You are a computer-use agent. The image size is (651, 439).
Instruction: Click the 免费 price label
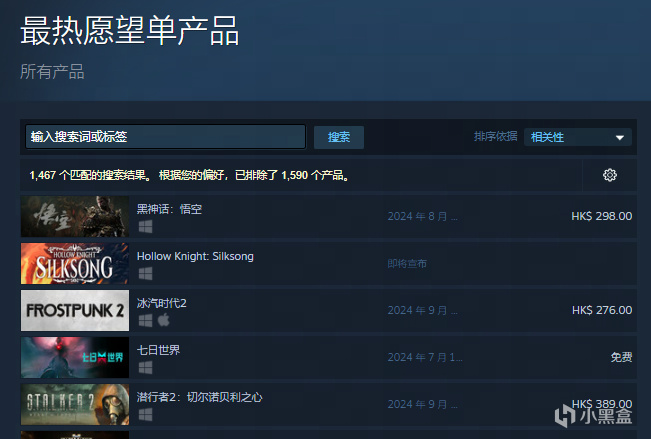coord(621,357)
